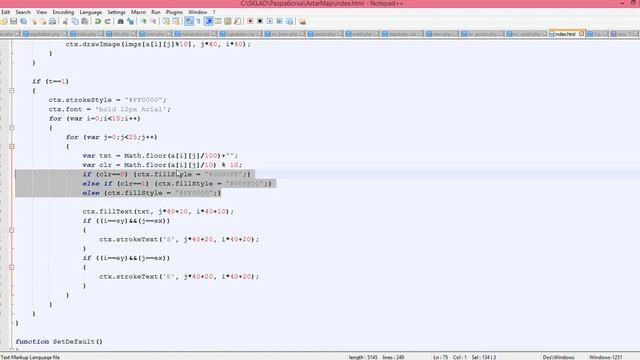Viewport: 640px width, 360px height.
Task: Toggle the Document Map icon
Action: (x=228, y=21)
